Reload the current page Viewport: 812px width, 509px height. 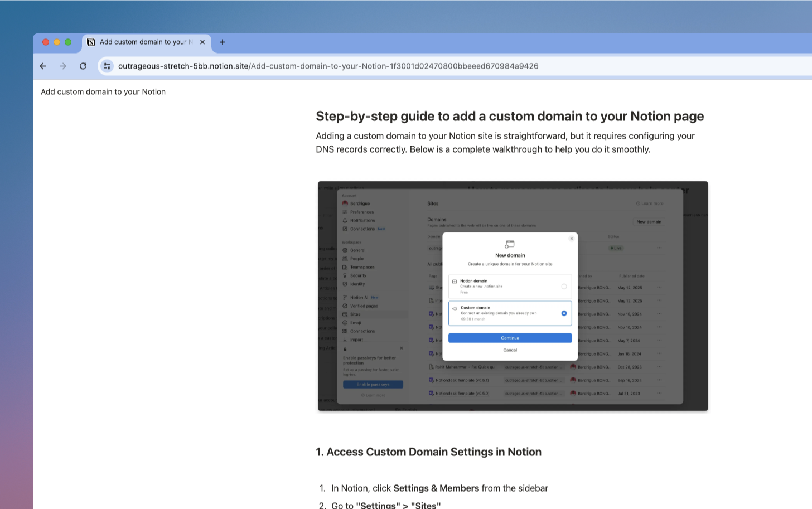[83, 66]
